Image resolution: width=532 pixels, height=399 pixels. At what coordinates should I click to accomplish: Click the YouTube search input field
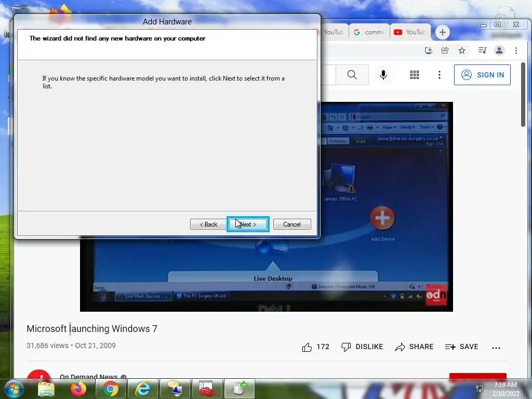click(328, 75)
